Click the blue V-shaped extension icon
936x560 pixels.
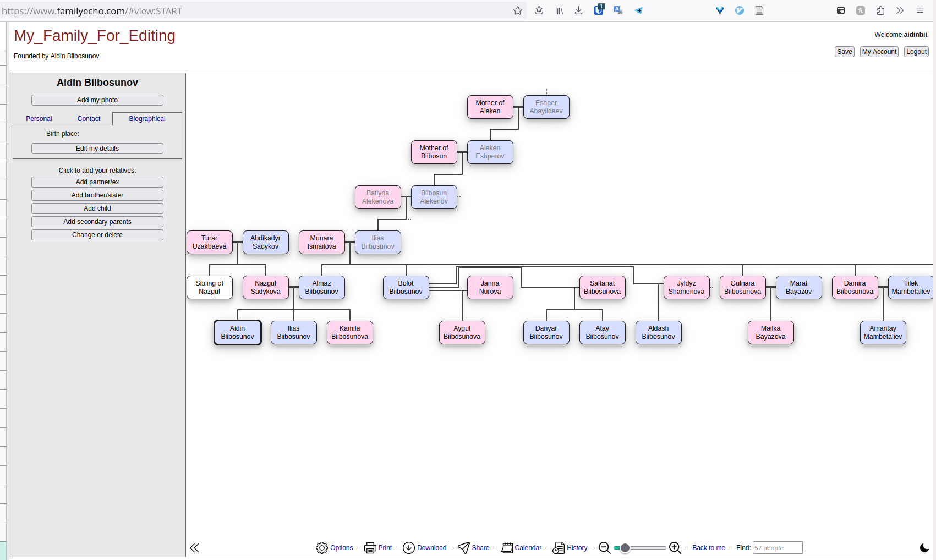720,10
